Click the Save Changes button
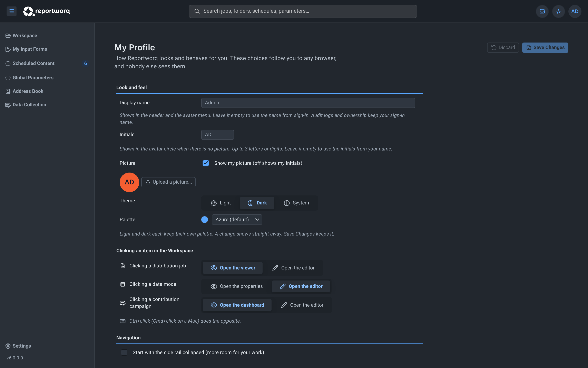 click(545, 47)
